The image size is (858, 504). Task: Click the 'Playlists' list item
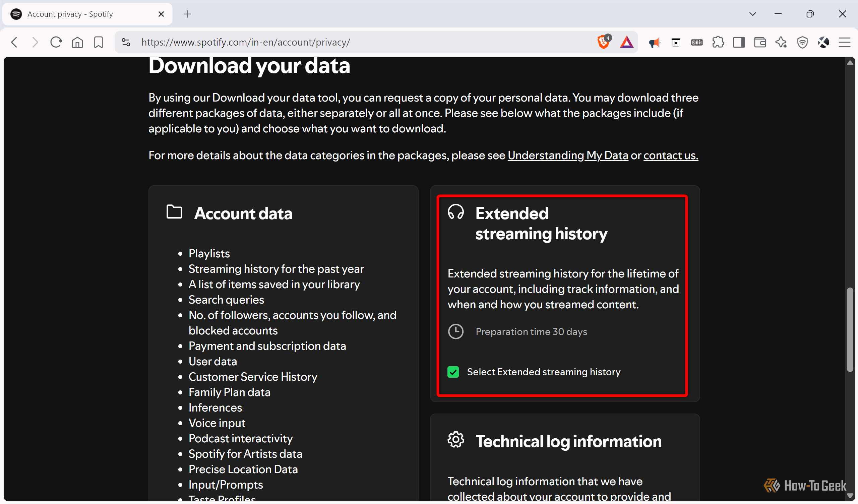coord(209,254)
